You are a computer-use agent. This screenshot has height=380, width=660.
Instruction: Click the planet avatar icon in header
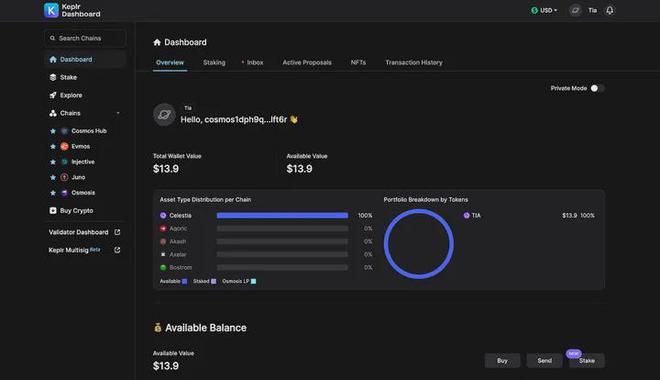pos(575,10)
